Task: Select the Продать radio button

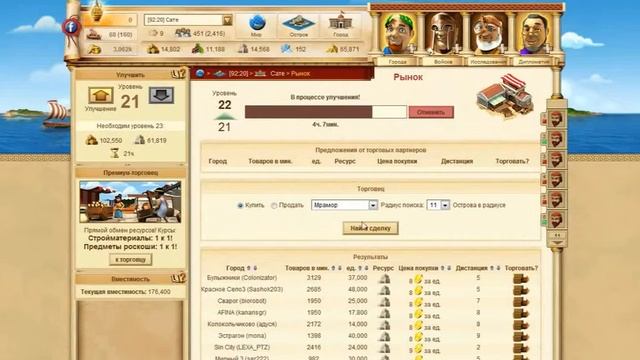Action: point(274,205)
